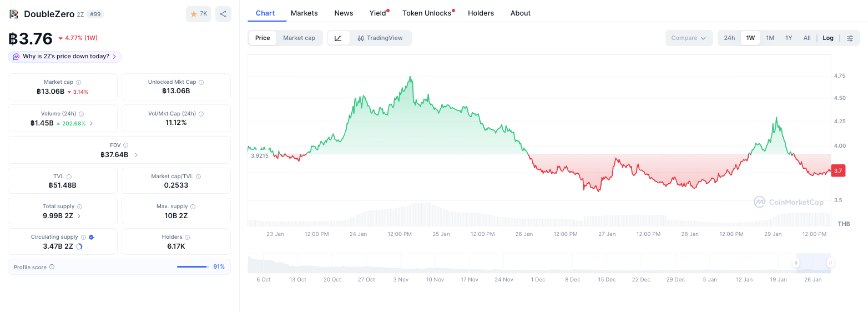
Task: Click the Profile score progress bar
Action: (193, 267)
